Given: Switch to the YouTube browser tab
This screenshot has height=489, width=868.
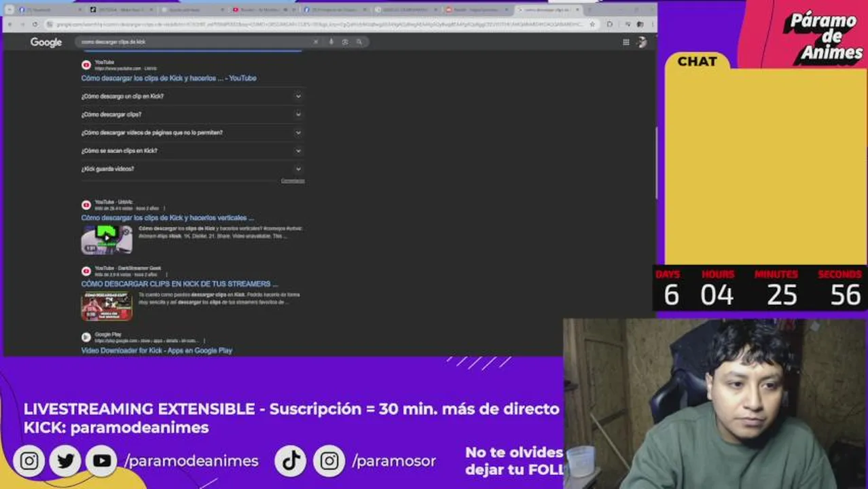Looking at the screenshot, I should [x=261, y=10].
